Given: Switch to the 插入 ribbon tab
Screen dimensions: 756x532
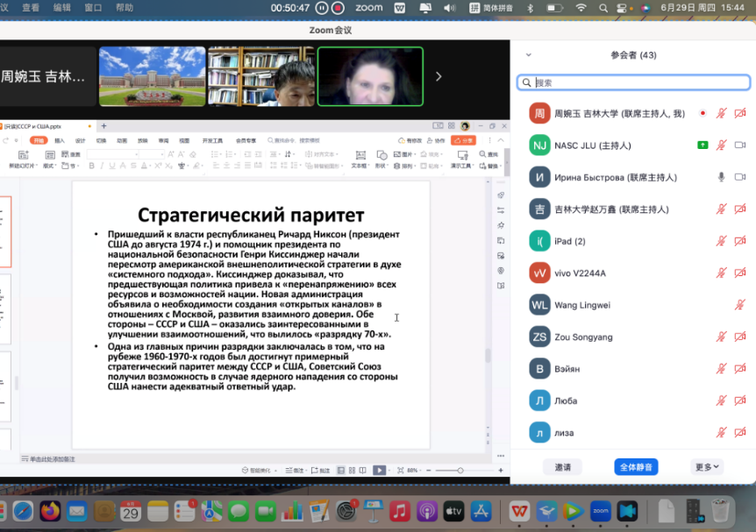Looking at the screenshot, I should click(x=60, y=140).
